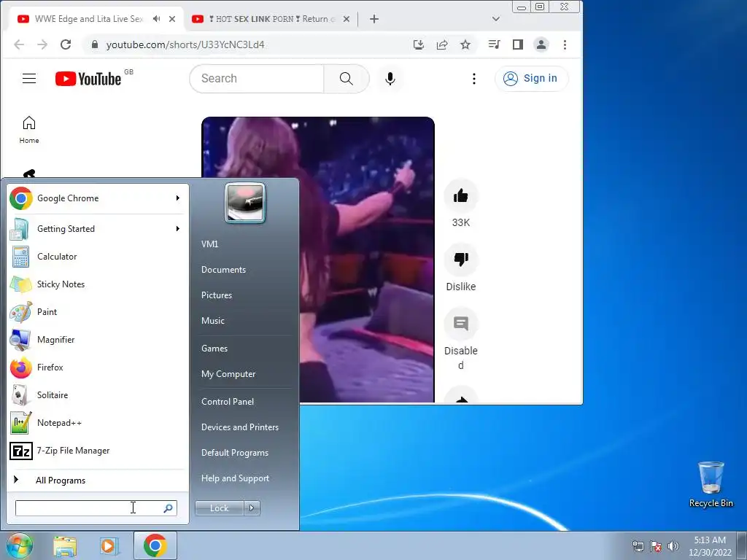Open Pictures from Start menu
The width and height of the screenshot is (747, 560).
217,295
